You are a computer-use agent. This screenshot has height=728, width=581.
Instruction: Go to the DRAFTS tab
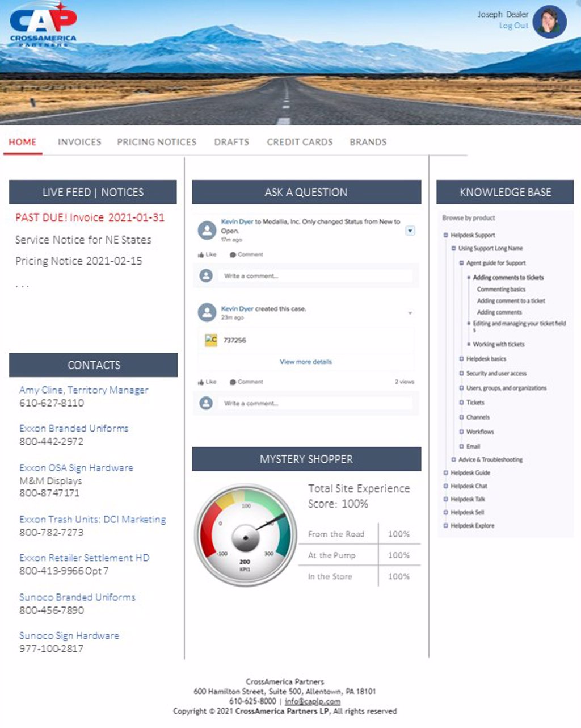(x=231, y=142)
